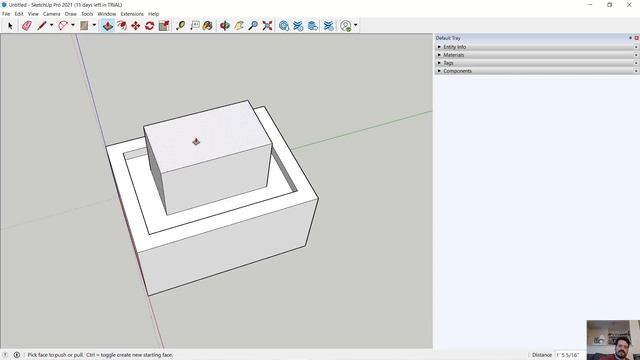Click the top face of the inner box

208,136
